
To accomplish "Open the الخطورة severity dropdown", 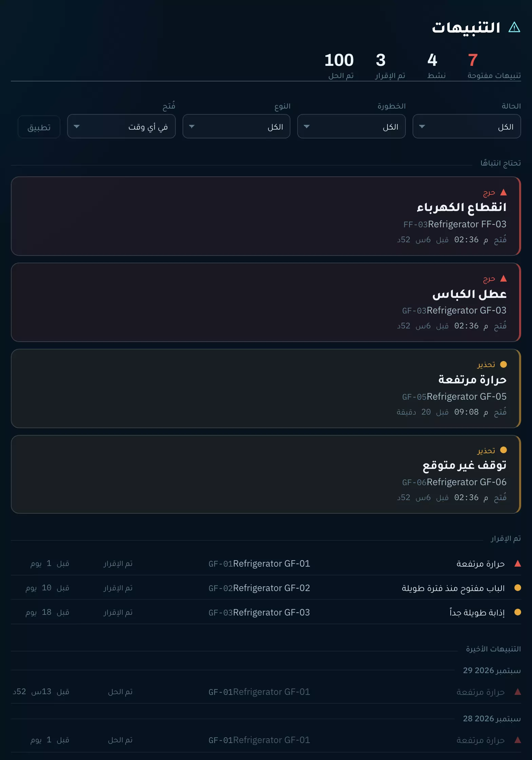I will 351,126.
